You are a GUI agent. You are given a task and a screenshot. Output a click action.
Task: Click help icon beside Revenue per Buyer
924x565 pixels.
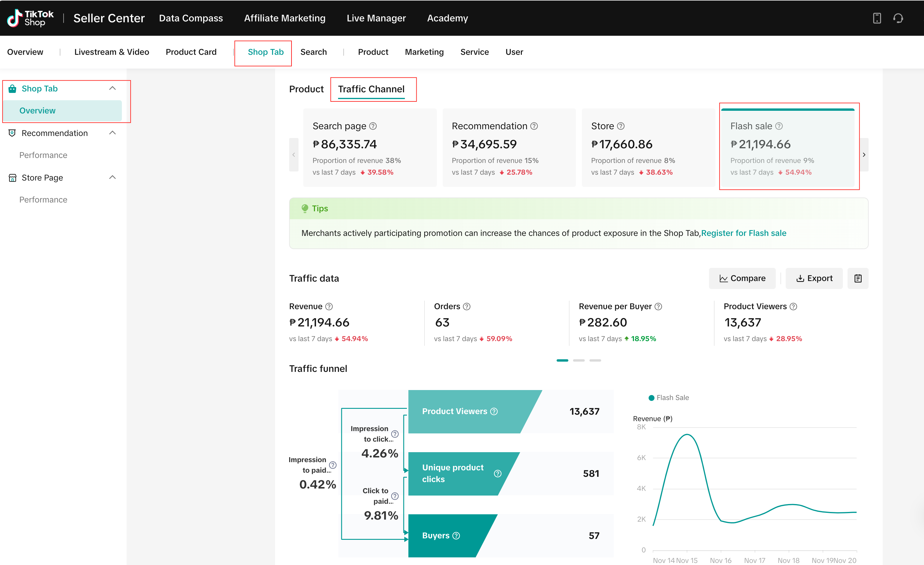click(658, 307)
